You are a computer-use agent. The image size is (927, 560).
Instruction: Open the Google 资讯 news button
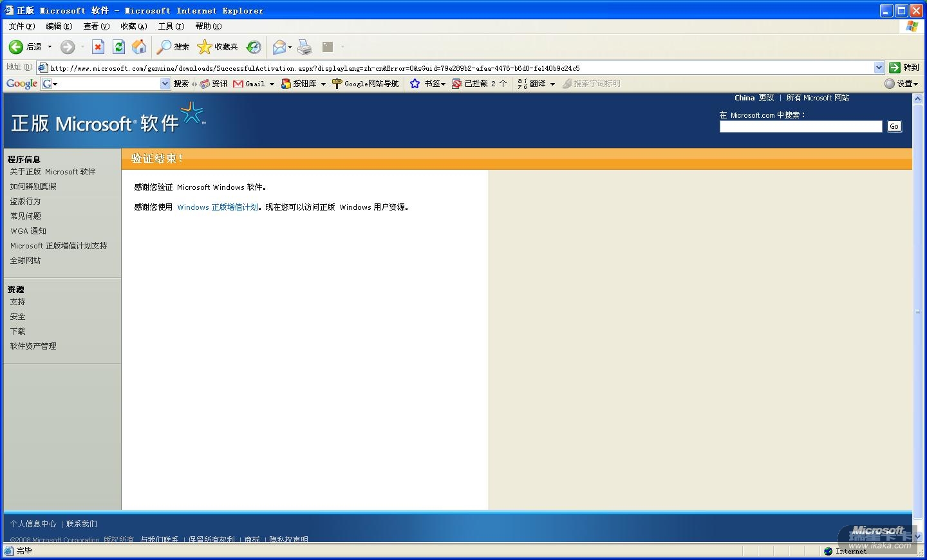214,84
